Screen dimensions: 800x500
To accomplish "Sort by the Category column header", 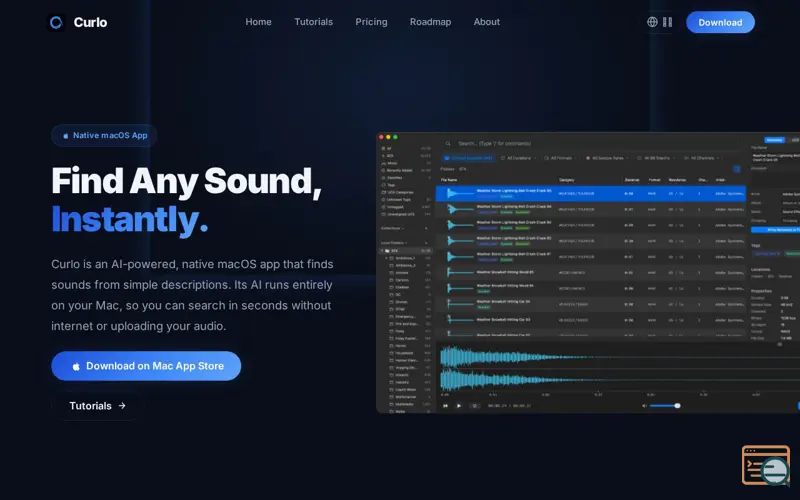I will (567, 180).
